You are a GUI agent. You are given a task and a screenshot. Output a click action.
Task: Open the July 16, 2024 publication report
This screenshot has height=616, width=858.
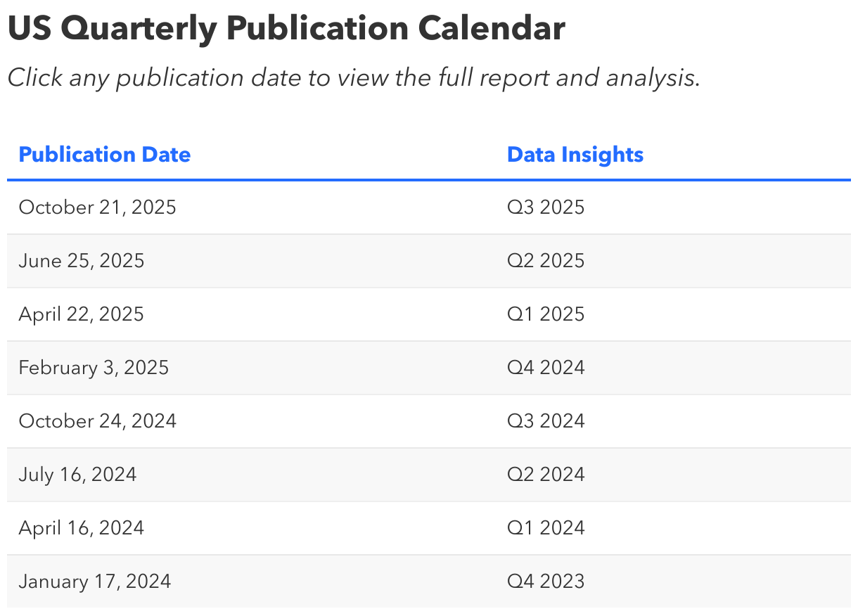(77, 475)
